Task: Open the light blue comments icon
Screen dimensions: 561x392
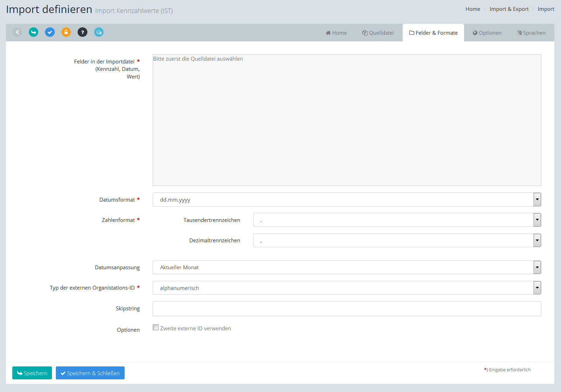Action: (99, 32)
